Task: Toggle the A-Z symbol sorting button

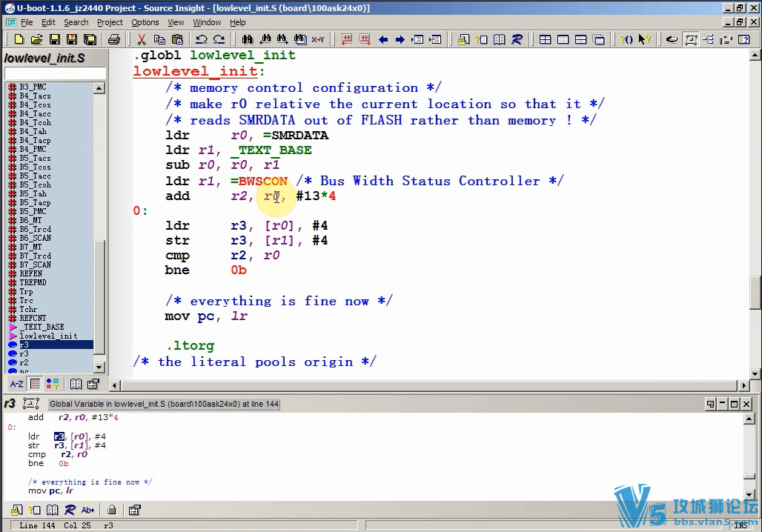Action: [x=16, y=385]
